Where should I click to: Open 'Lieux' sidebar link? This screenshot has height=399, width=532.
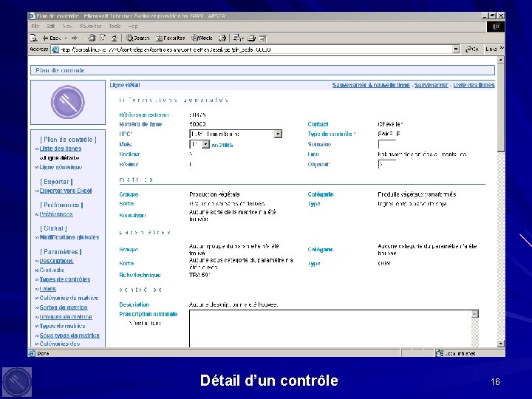47,289
